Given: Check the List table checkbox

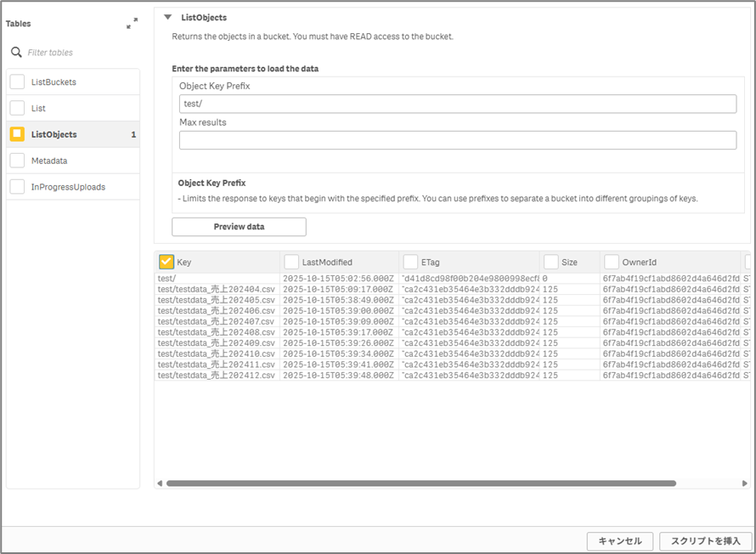Looking at the screenshot, I should [17, 109].
